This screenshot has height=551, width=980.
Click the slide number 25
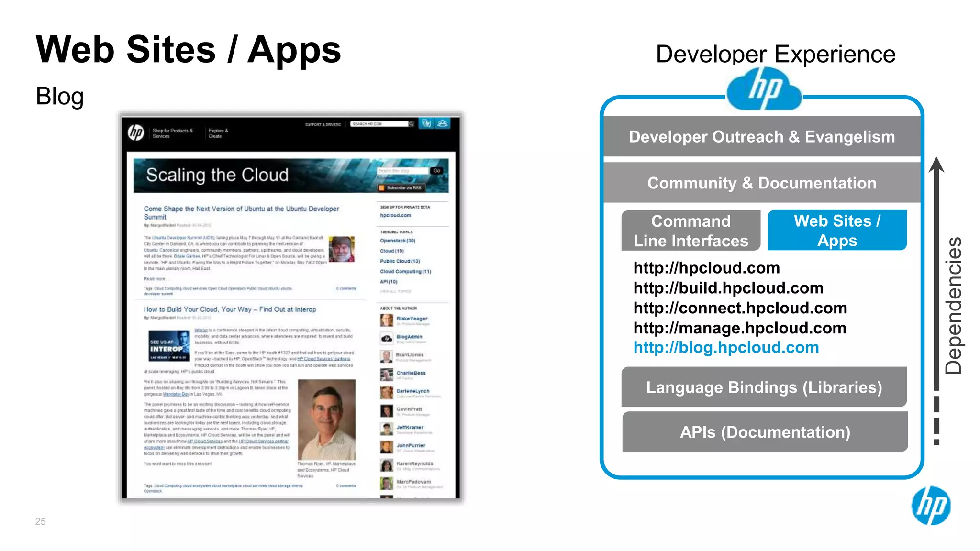pos(40,521)
